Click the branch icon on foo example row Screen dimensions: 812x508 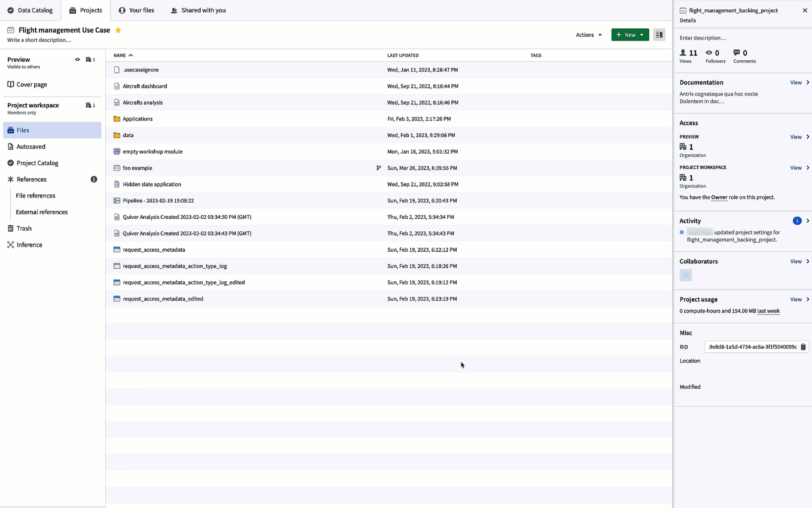(379, 168)
